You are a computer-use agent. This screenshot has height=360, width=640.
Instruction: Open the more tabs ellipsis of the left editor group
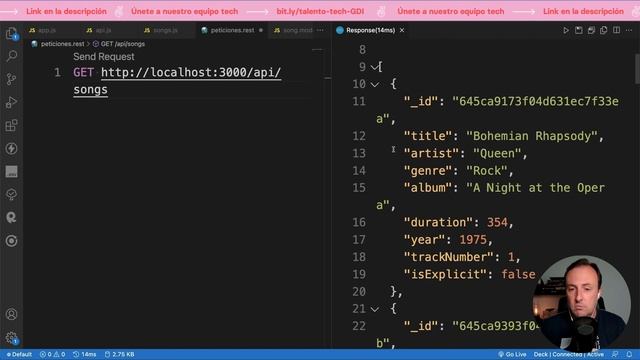click(x=320, y=30)
